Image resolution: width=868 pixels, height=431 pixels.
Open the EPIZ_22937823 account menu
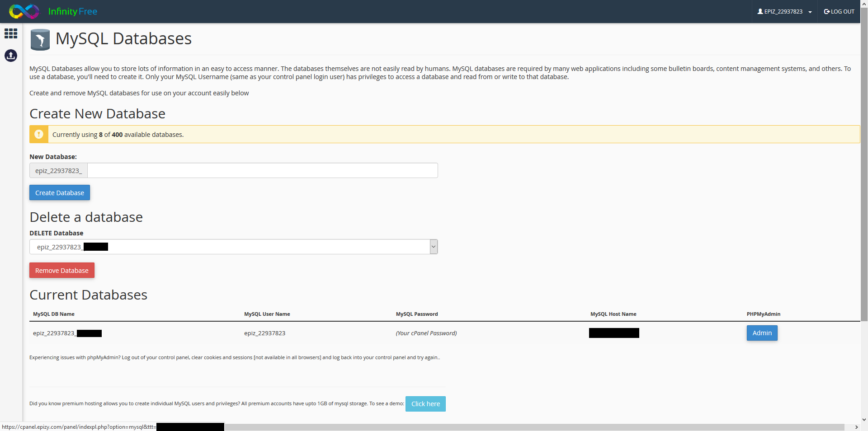click(x=785, y=12)
